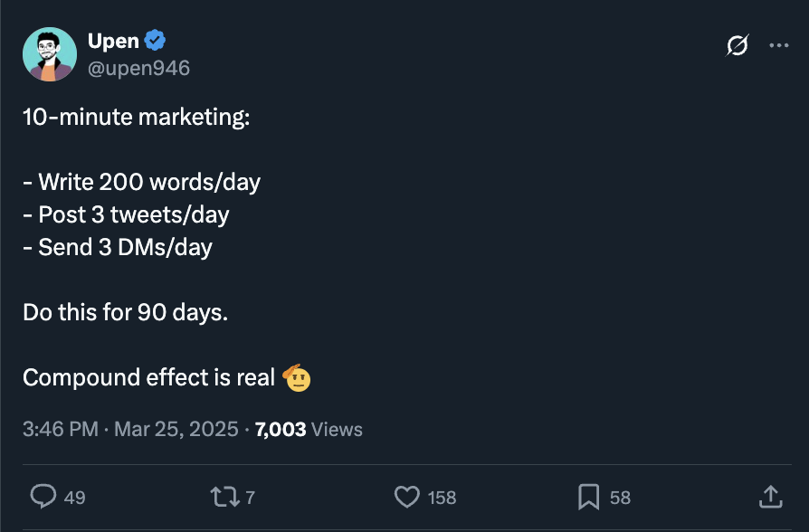Image resolution: width=809 pixels, height=532 pixels.
Task: Open the 7,003 Views analytics
Action: click(309, 430)
